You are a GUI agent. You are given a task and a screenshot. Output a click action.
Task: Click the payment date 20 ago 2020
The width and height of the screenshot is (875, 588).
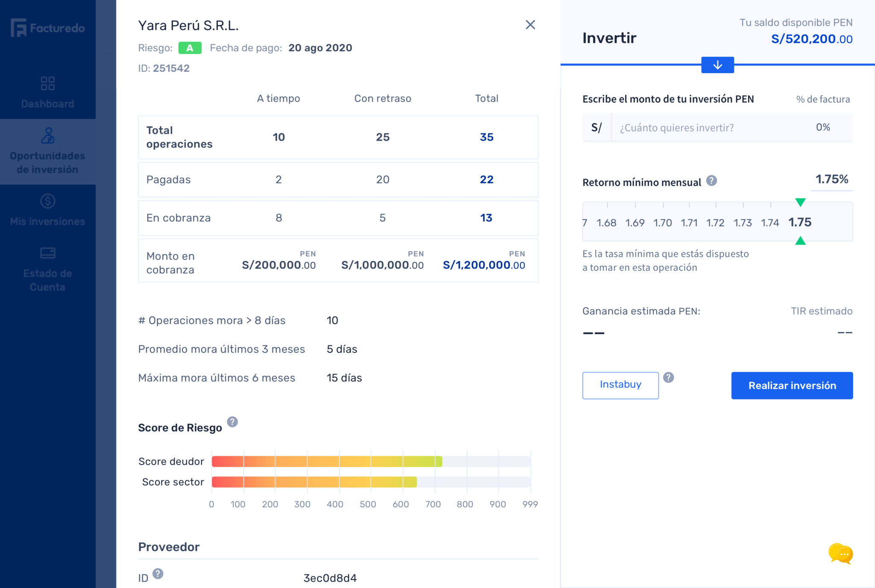click(x=320, y=48)
